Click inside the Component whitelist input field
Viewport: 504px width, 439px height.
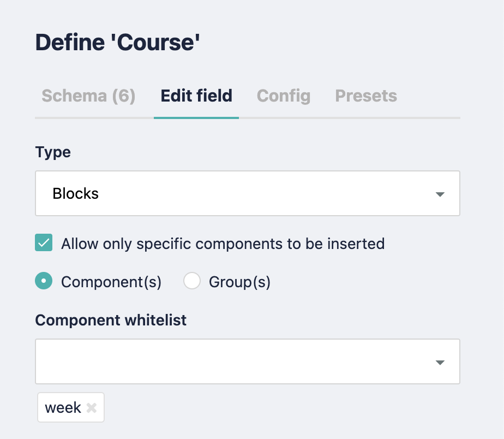click(218, 361)
